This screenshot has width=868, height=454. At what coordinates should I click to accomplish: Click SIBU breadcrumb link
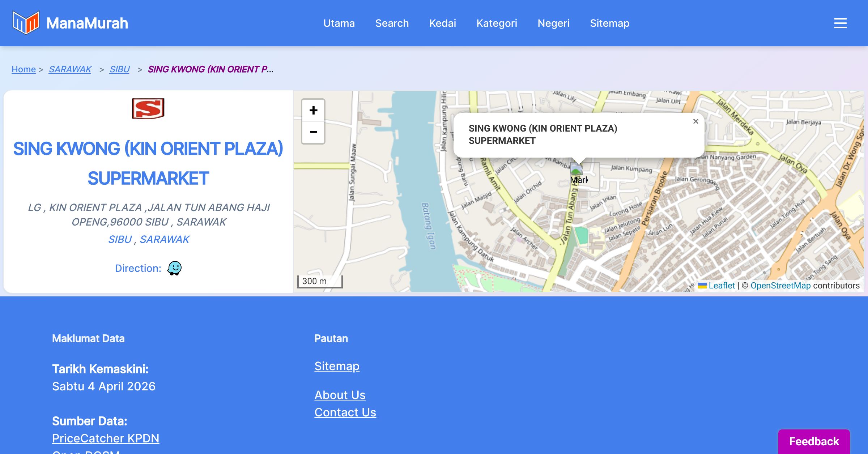119,69
